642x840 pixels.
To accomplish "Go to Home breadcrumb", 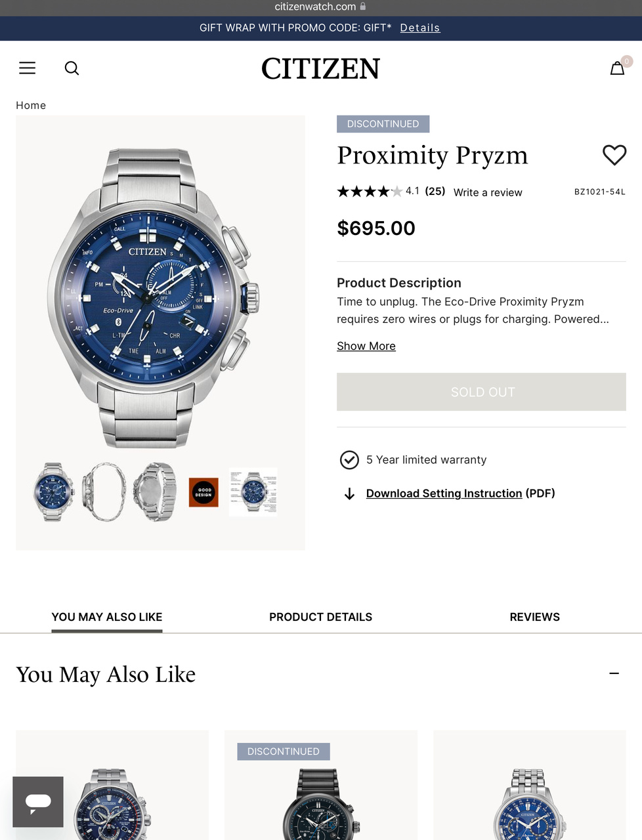I will 31,105.
